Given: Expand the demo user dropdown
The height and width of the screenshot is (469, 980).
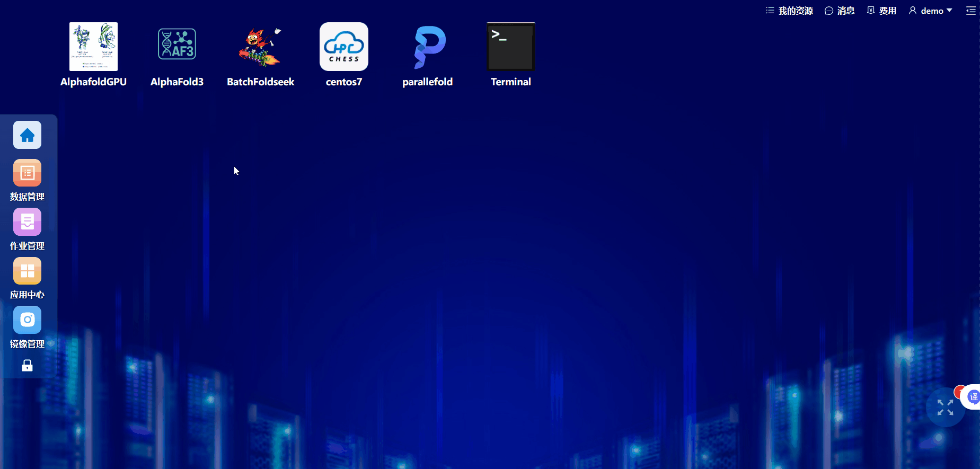Looking at the screenshot, I should tap(931, 11).
